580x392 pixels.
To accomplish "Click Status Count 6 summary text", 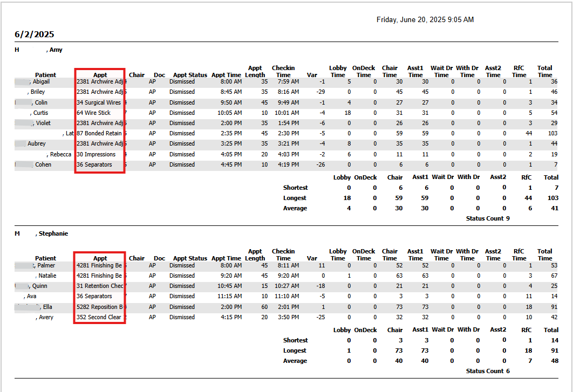I will (x=488, y=371).
